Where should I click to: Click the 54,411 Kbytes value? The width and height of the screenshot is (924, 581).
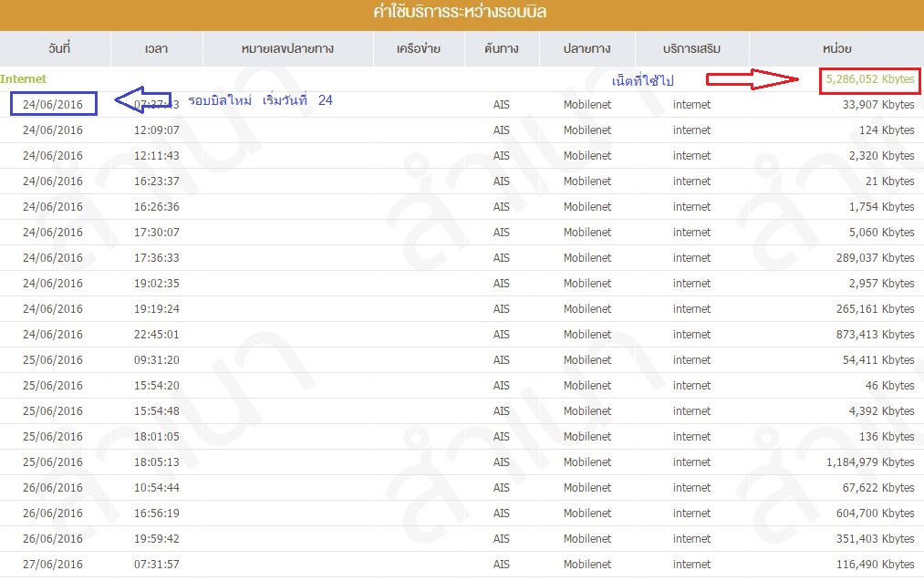click(x=878, y=359)
